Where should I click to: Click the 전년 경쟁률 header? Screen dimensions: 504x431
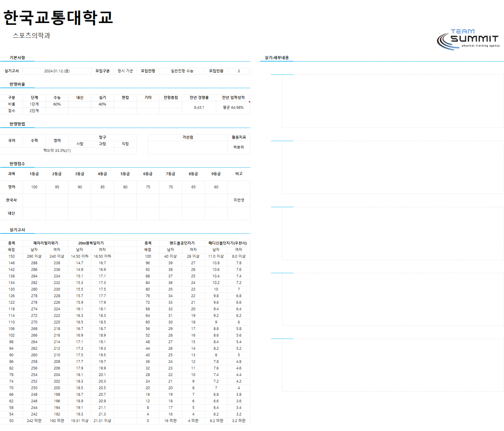pyautogui.click(x=199, y=97)
